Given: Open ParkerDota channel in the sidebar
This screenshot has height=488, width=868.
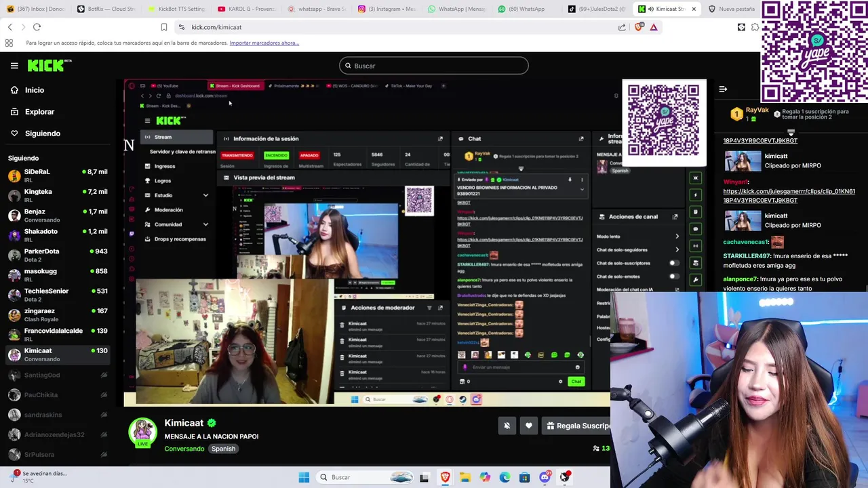Looking at the screenshot, I should pos(58,255).
